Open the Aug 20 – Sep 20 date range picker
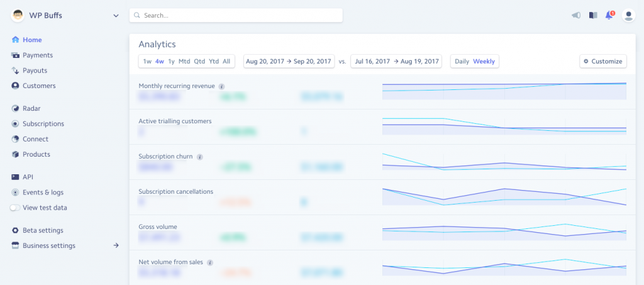 pos(289,62)
